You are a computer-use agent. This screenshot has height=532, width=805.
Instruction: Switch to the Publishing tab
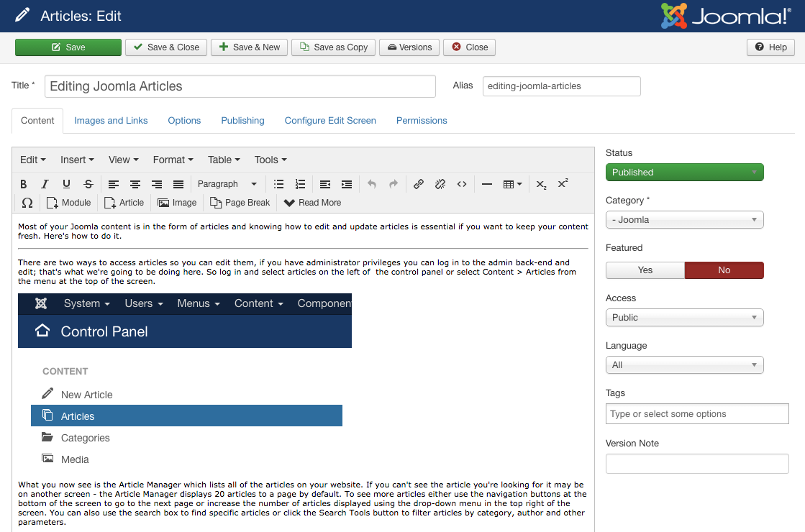pyautogui.click(x=243, y=121)
